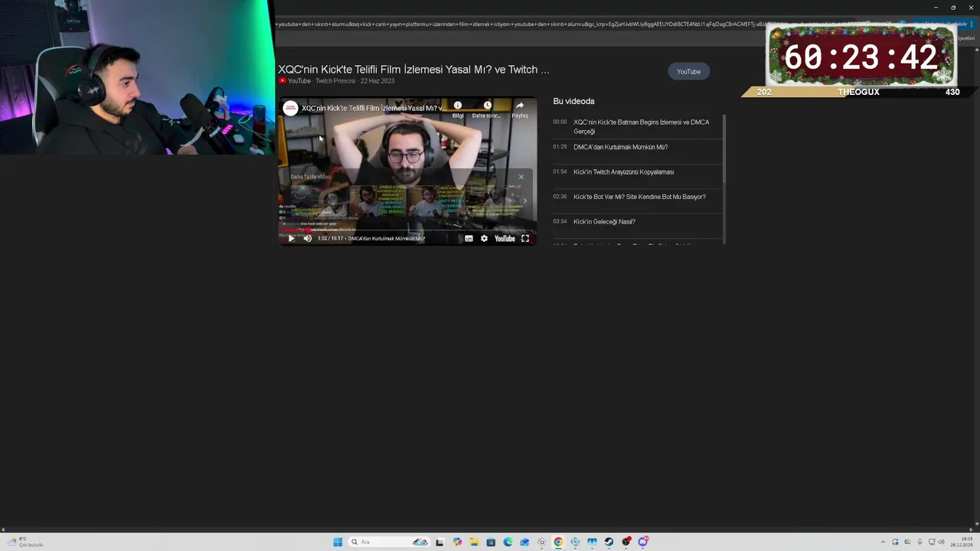
Task: Jump to chapter DMCA'dan Kurtulmak Mümkün Mü?
Action: (620, 147)
